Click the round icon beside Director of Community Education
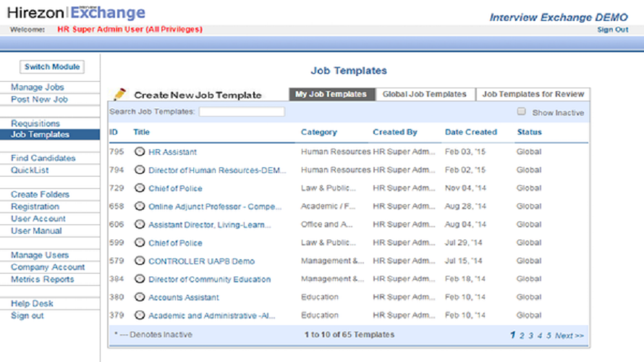644x362 pixels. [x=140, y=279]
